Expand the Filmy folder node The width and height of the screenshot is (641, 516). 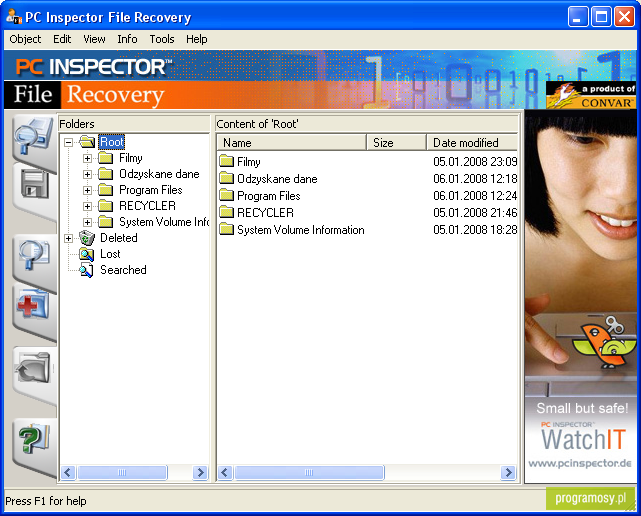[x=87, y=158]
